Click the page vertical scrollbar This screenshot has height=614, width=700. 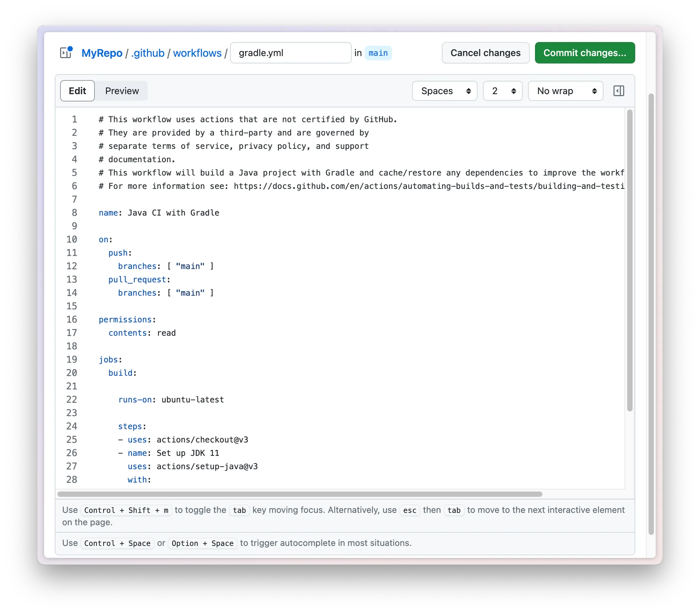pyautogui.click(x=651, y=313)
